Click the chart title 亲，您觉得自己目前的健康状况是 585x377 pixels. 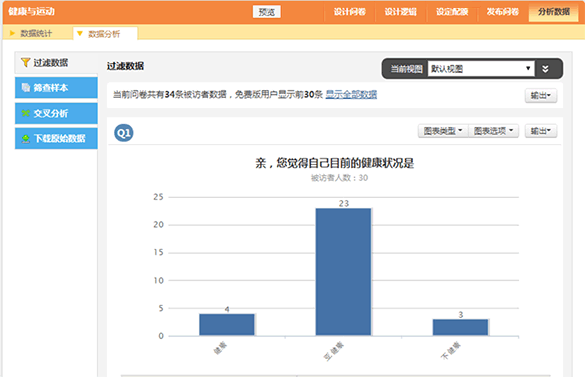tap(335, 163)
